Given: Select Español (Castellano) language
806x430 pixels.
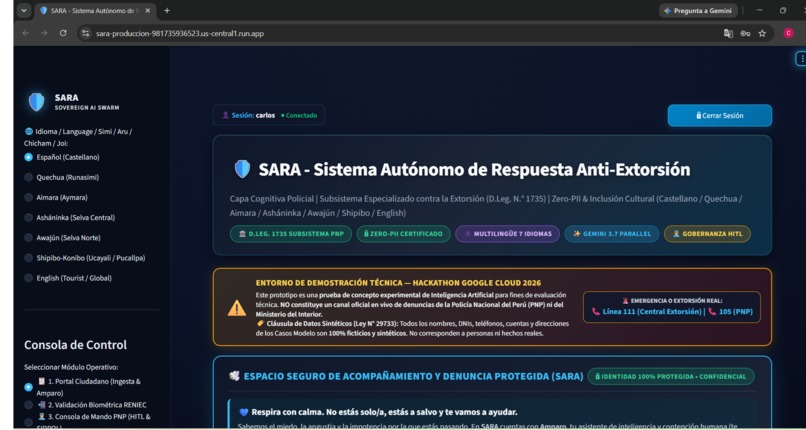Looking at the screenshot, I should coord(62,157).
